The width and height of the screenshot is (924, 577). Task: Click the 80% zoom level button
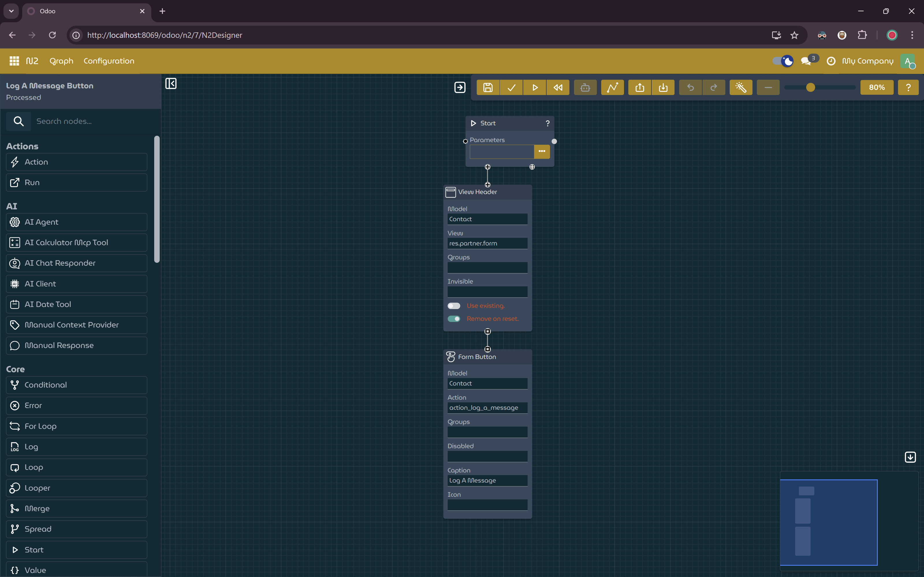coord(877,88)
